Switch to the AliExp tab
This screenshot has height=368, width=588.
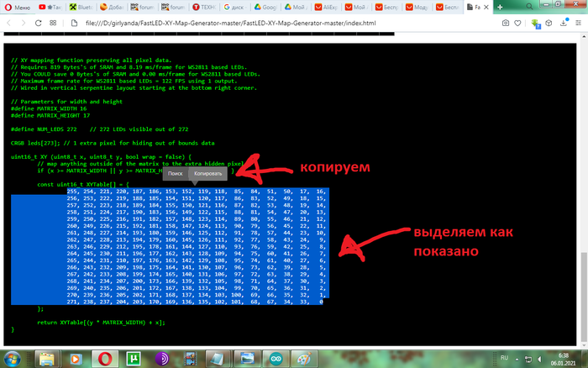[x=327, y=7]
